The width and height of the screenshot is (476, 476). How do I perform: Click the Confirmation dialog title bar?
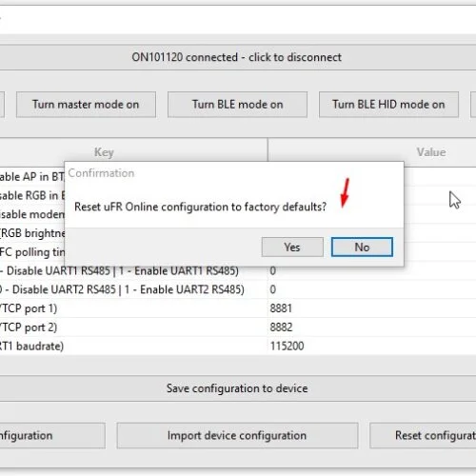234,173
